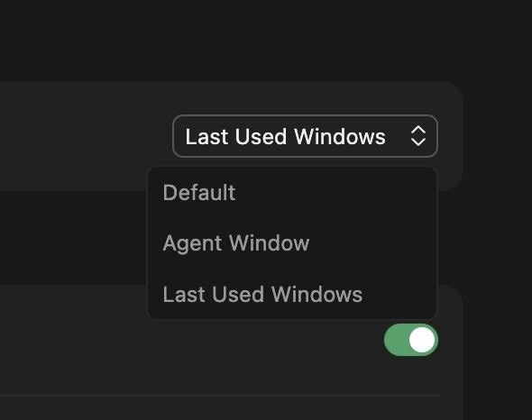Viewport: 532px width, 420px height.
Task: Click the up-down chevron icon in the dropdown
Action: (x=418, y=136)
